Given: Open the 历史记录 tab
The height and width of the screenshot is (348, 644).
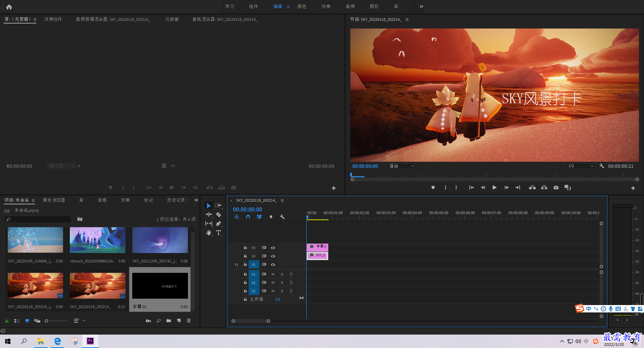Looking at the screenshot, I should (176, 200).
